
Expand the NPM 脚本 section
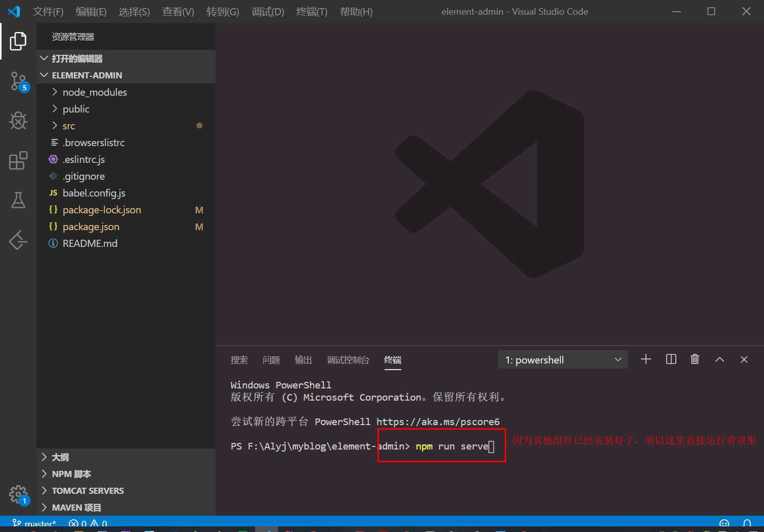pyautogui.click(x=126, y=474)
